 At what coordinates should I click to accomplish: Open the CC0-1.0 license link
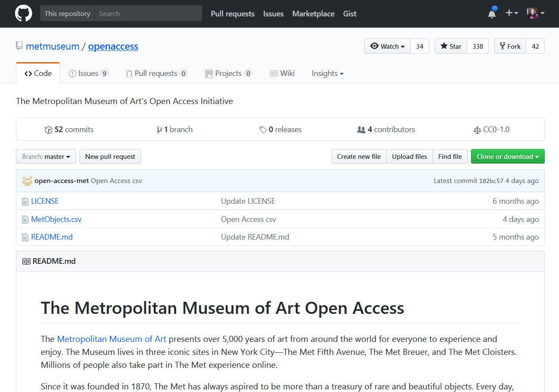tap(491, 130)
